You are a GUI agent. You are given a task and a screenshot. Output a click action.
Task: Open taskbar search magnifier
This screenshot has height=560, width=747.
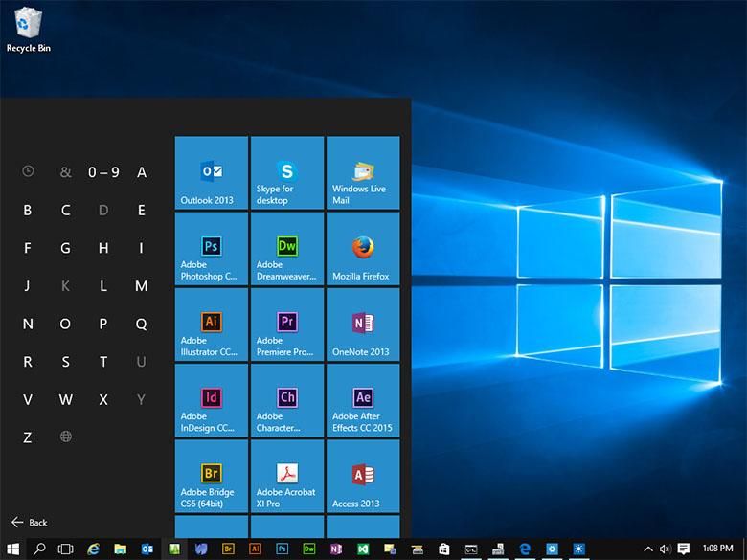40,549
